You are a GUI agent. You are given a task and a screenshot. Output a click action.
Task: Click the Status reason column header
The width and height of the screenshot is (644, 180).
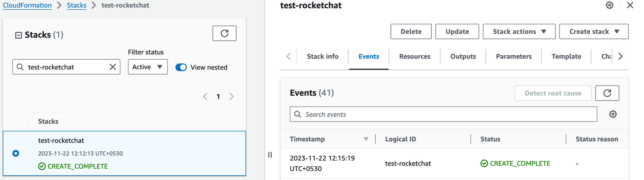click(597, 139)
